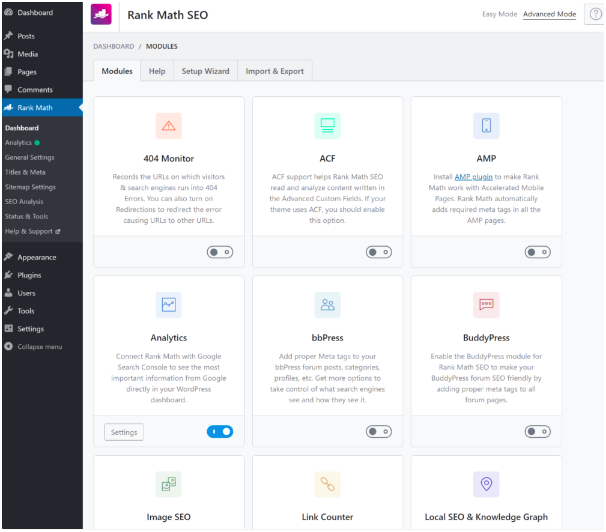The image size is (606, 532).
Task: Open SEO Analysis submenu item
Action: point(24,202)
